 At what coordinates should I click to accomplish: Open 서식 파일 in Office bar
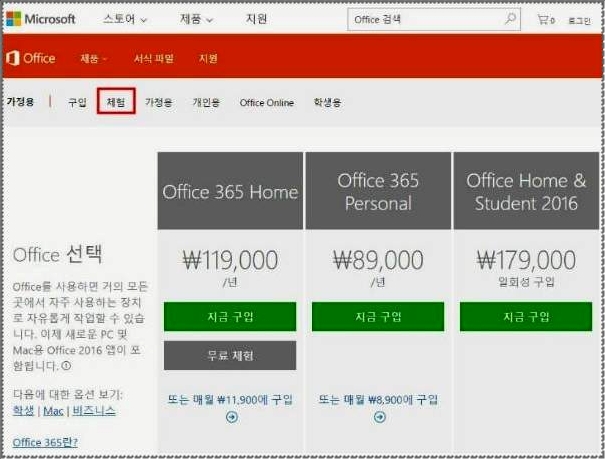coord(154,59)
